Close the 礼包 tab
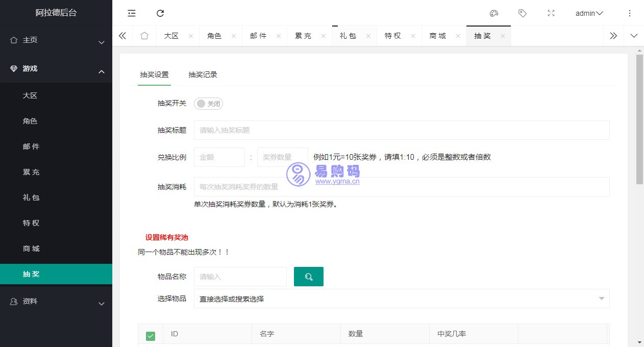 (x=368, y=36)
